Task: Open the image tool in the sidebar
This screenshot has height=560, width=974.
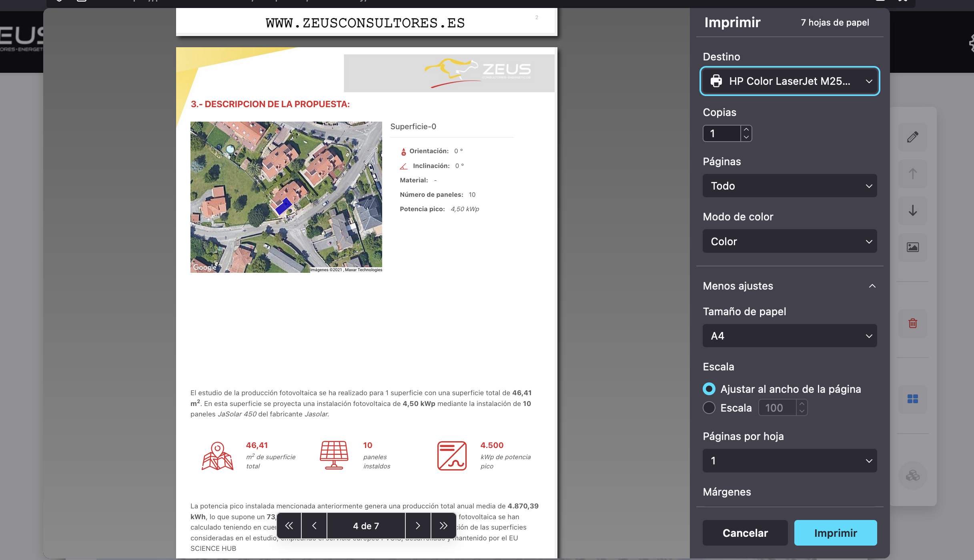Action: (x=912, y=247)
